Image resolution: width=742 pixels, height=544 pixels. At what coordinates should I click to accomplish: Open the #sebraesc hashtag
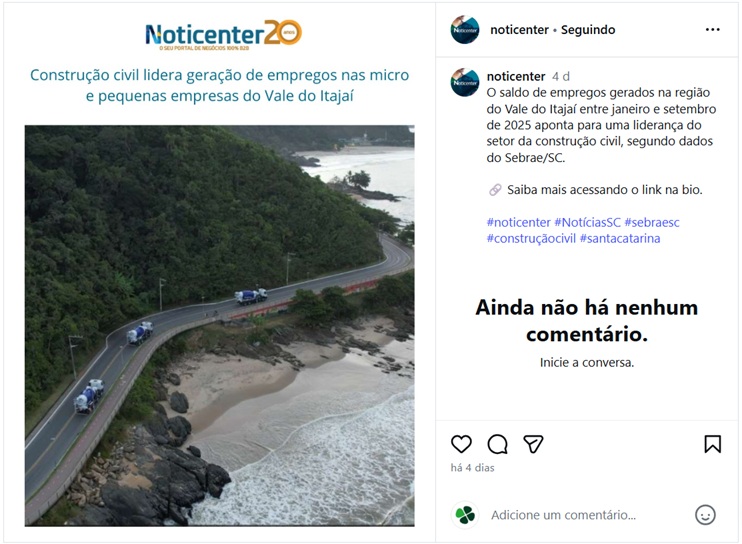[652, 222]
